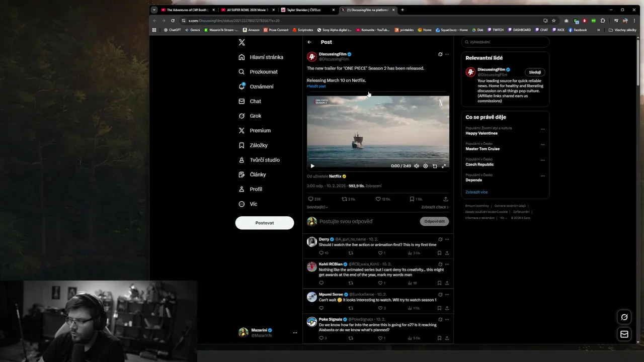Open options for Master Tom Cruise trend

[542, 145]
